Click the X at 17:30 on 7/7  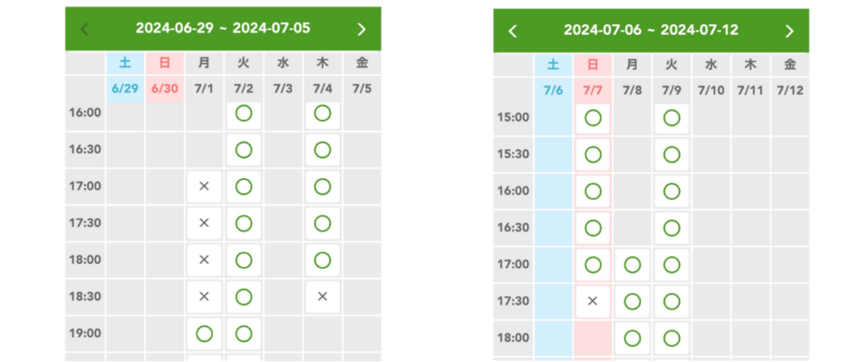click(593, 301)
